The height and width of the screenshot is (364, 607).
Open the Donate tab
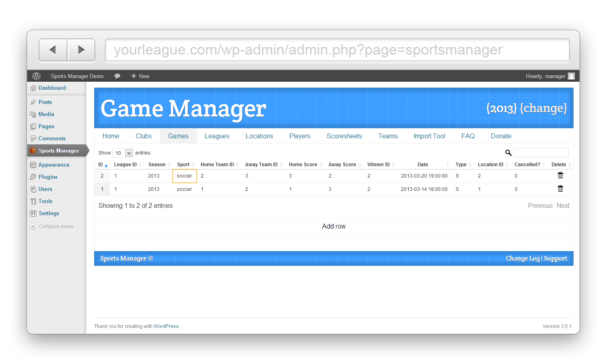[501, 136]
